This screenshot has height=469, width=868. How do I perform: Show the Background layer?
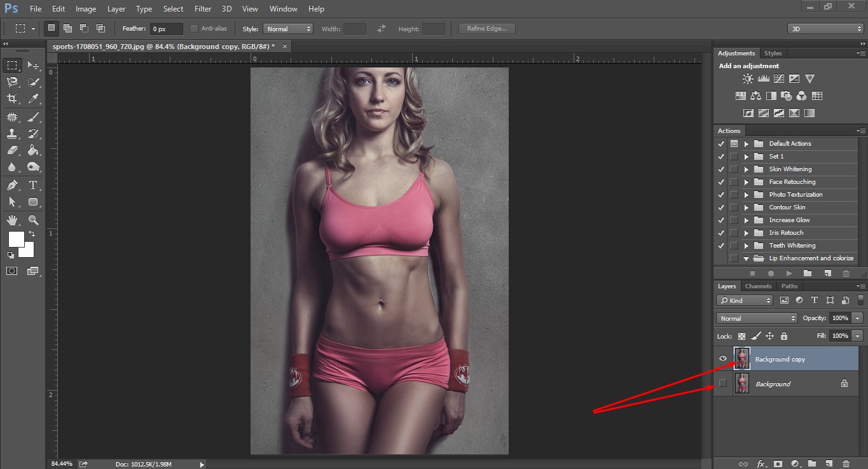[722, 383]
